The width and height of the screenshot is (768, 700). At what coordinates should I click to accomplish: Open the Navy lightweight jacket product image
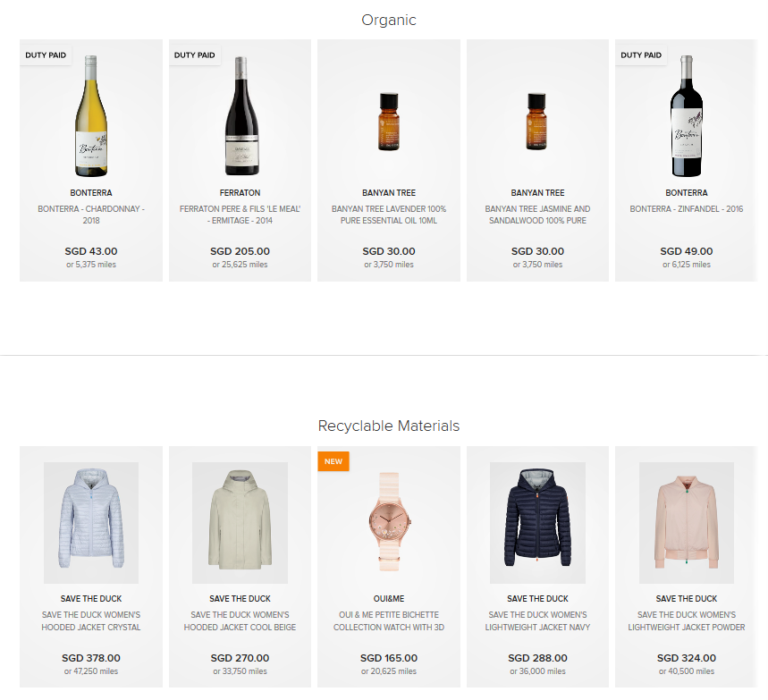click(x=537, y=523)
